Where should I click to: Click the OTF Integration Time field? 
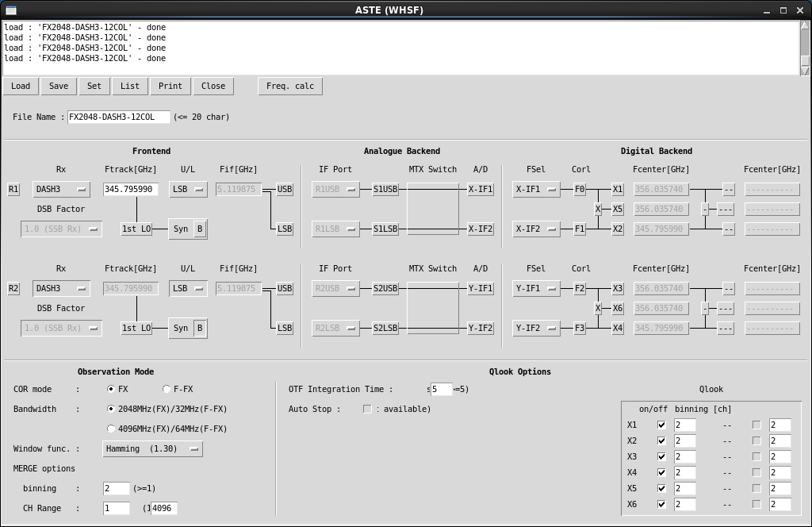[441, 389]
